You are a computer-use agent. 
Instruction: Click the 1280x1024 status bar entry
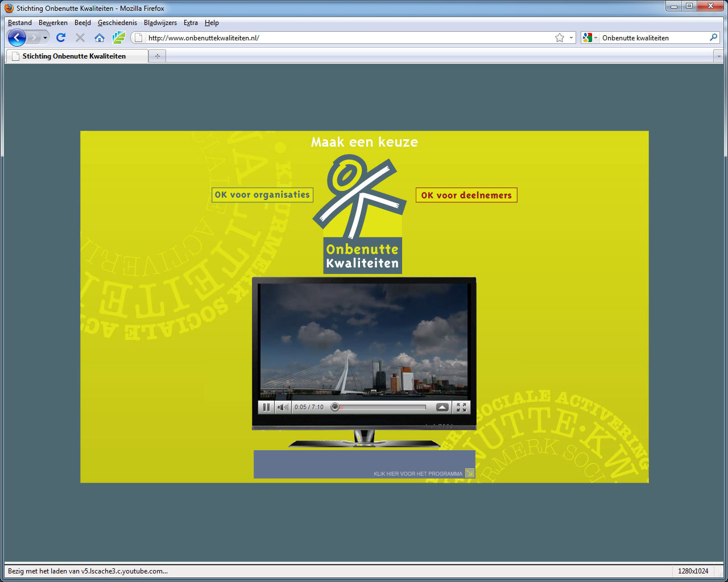click(x=693, y=571)
